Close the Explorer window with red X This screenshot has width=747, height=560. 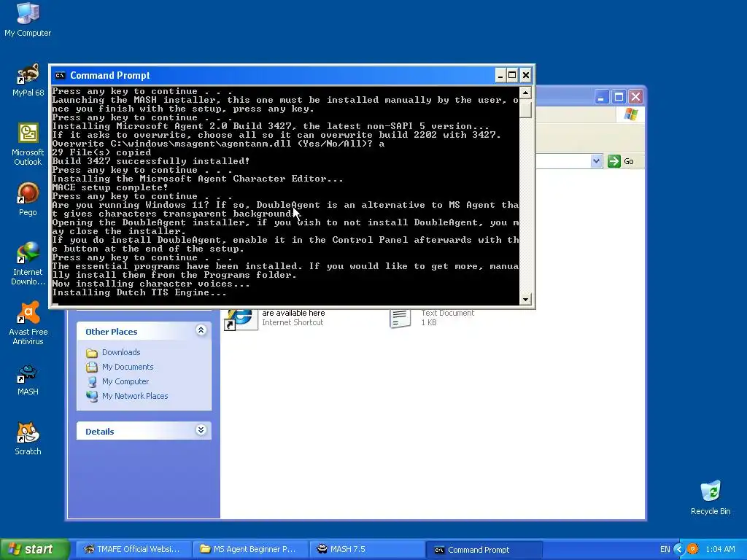(x=636, y=97)
